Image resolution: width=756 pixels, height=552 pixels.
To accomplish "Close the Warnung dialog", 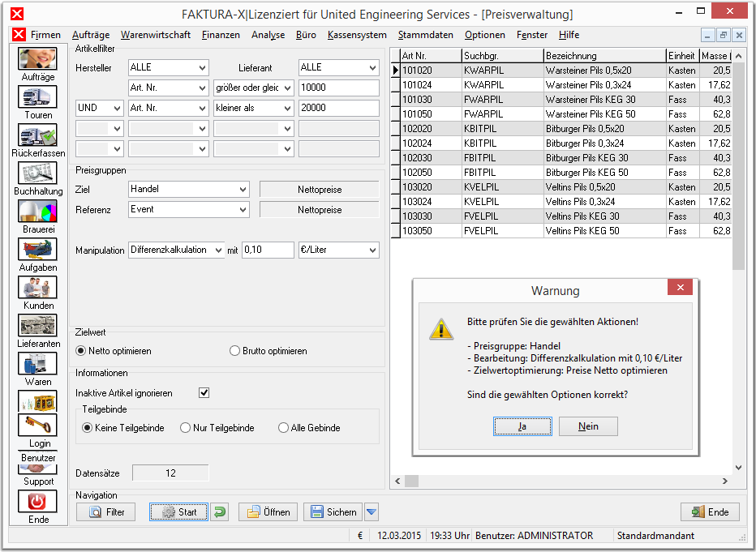I will click(680, 288).
